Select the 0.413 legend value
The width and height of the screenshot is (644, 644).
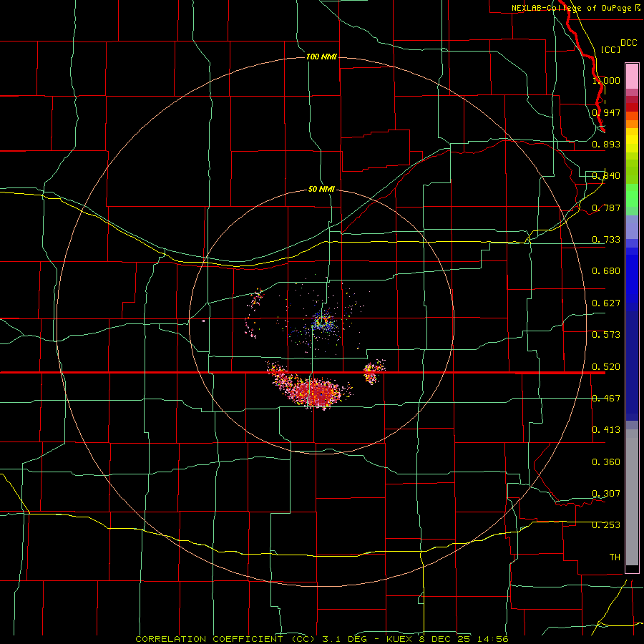pyautogui.click(x=606, y=430)
